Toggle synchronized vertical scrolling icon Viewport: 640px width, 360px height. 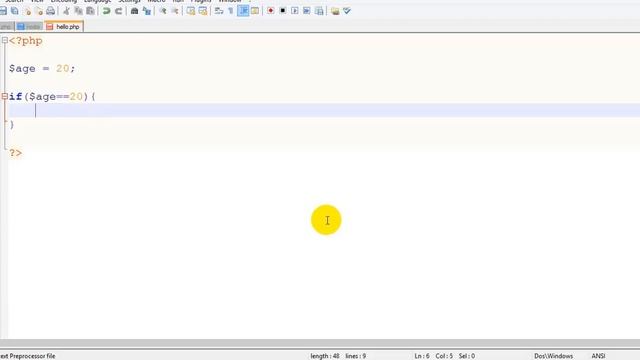[x=191, y=11]
